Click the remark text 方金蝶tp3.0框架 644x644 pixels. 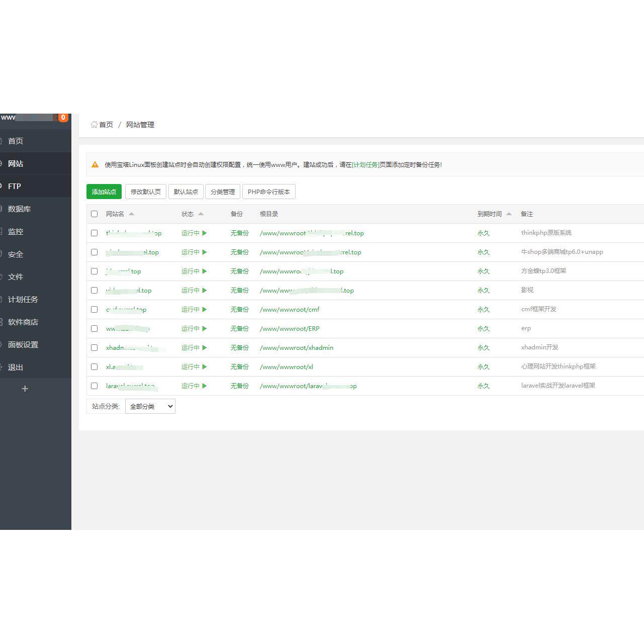(543, 271)
